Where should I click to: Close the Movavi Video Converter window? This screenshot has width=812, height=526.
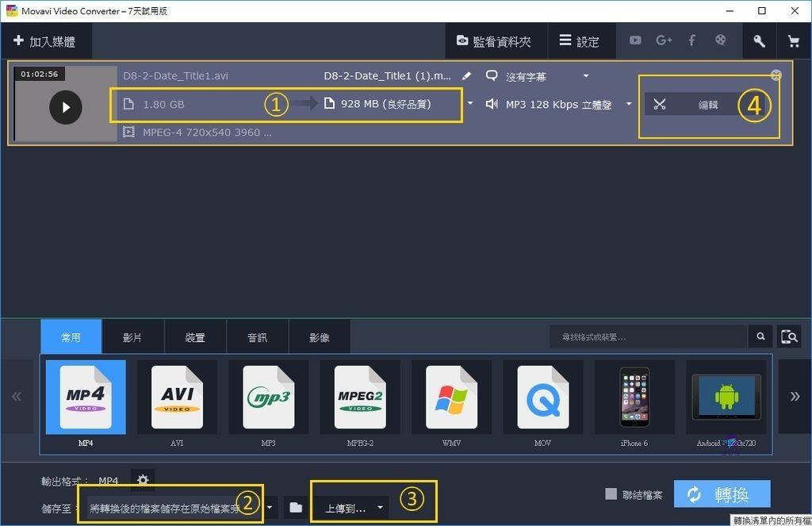[795, 11]
